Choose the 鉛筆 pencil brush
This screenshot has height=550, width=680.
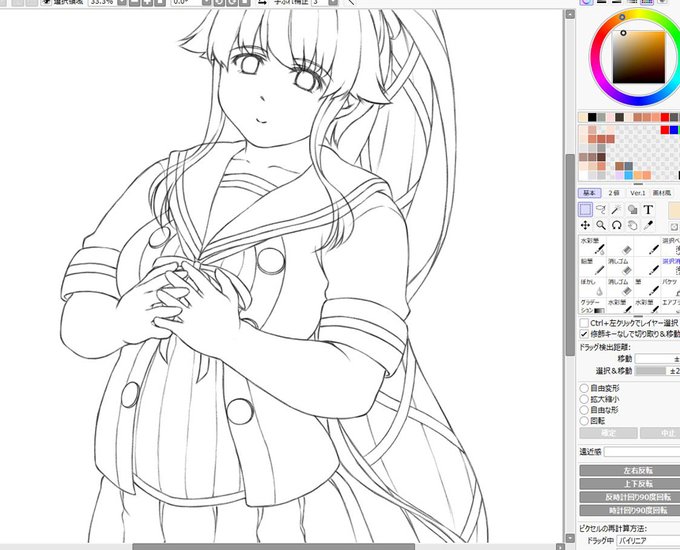click(592, 267)
